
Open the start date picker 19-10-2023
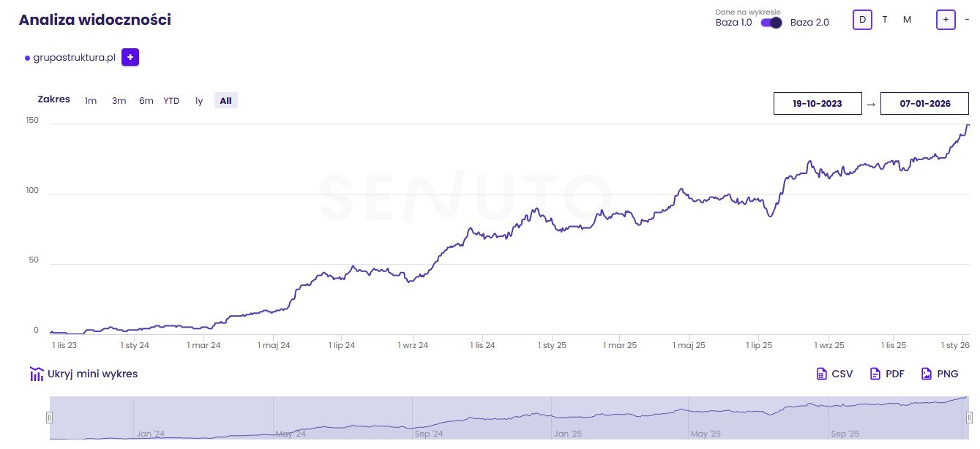pyautogui.click(x=818, y=104)
